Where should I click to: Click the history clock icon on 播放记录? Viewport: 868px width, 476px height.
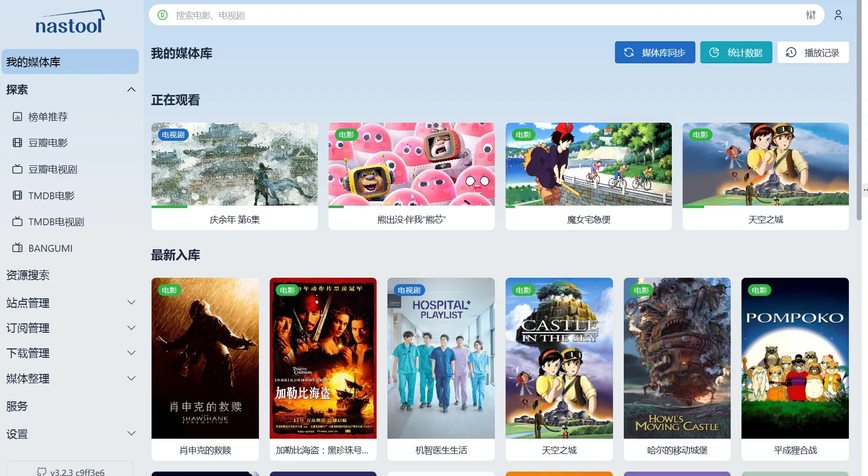(791, 53)
